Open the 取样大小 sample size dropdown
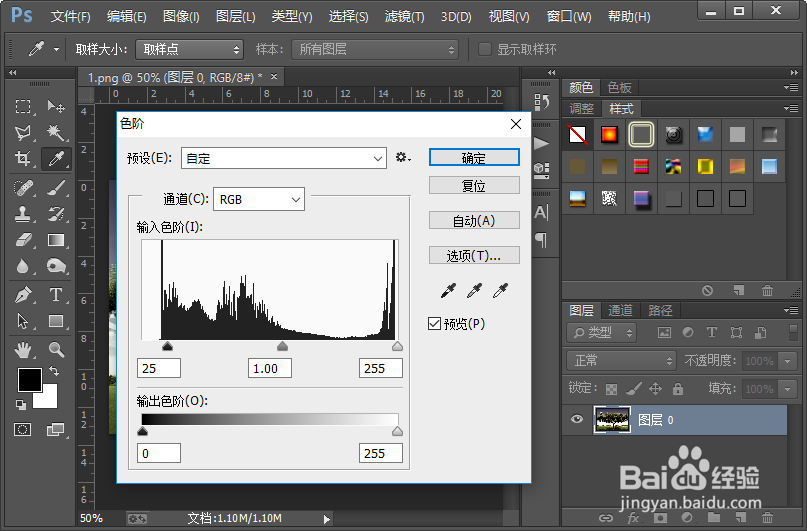 coord(189,49)
